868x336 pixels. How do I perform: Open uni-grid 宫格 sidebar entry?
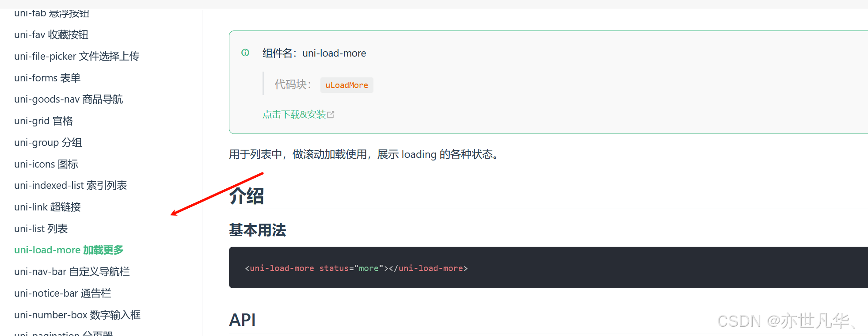[x=43, y=121]
